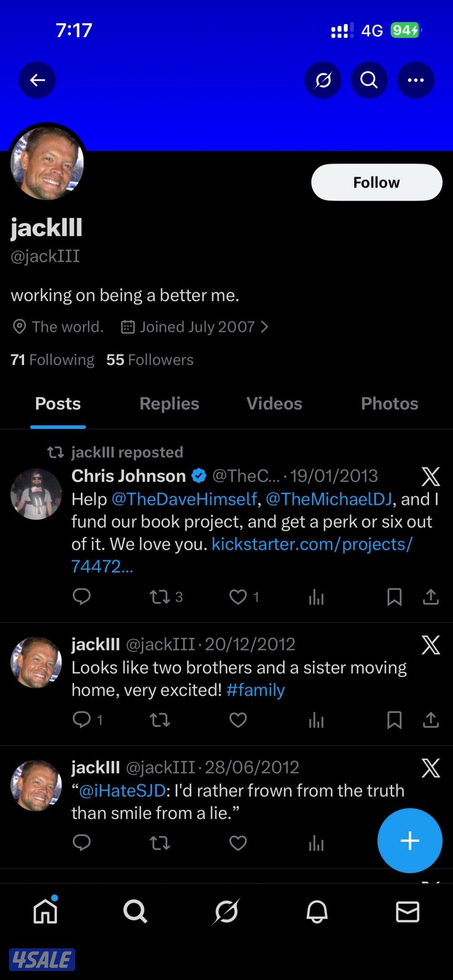Open the three-dots more options menu

[x=415, y=80]
